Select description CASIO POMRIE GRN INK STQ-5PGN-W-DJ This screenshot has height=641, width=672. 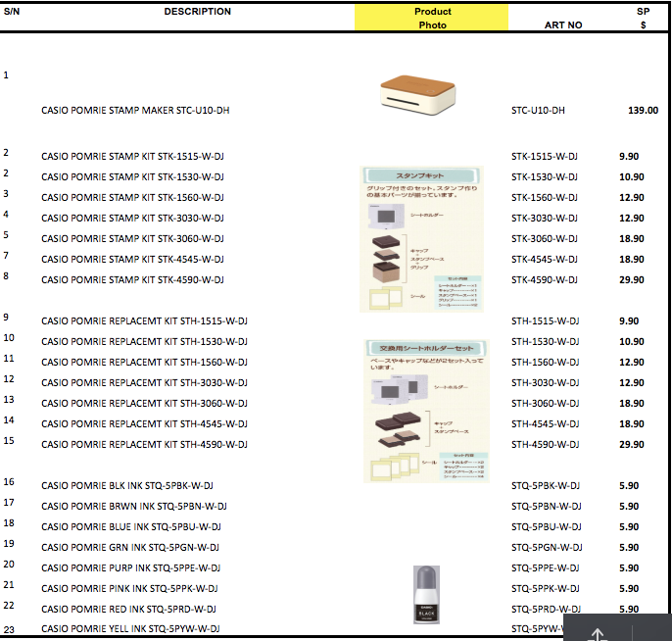pyautogui.click(x=130, y=547)
